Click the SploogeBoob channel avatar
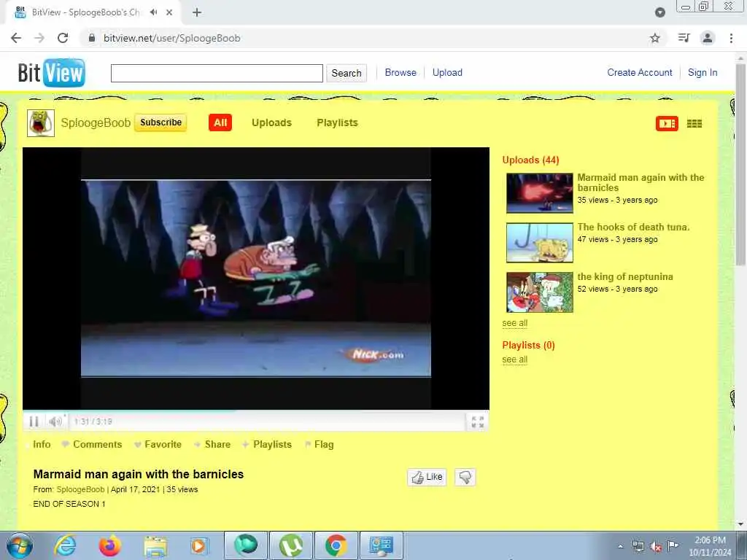Screen dimensions: 747x560 pyautogui.click(x=41, y=122)
